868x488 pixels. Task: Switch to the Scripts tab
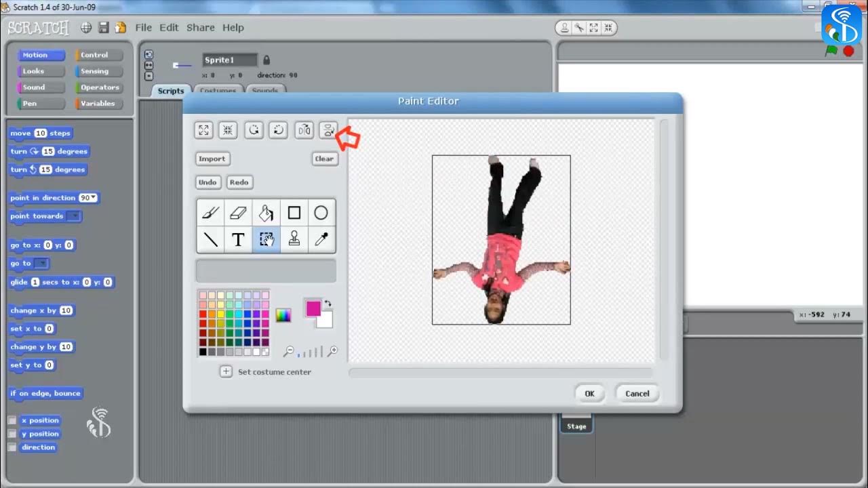[171, 91]
